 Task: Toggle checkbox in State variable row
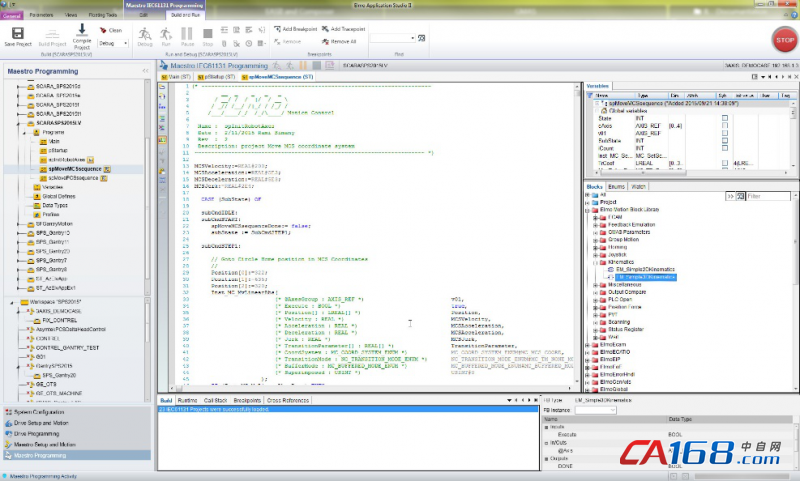(724, 118)
